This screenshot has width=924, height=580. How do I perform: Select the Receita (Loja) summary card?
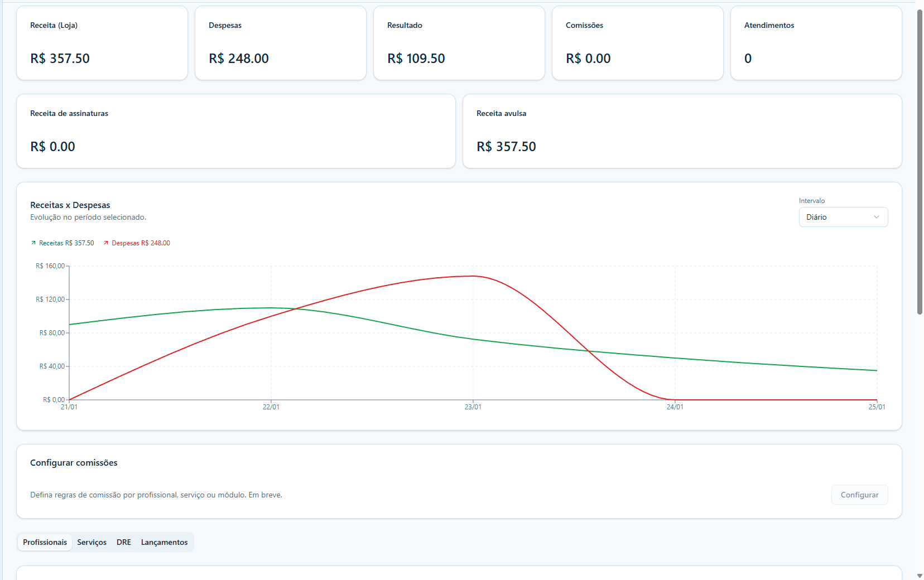[x=102, y=43]
